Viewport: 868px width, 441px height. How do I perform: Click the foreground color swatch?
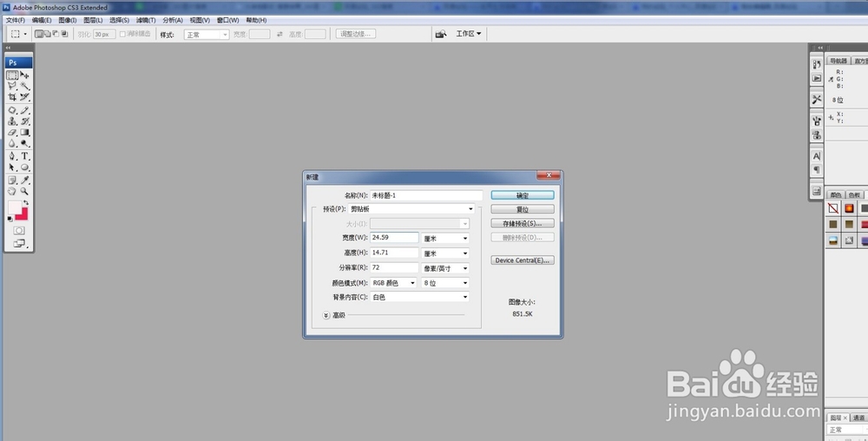tap(13, 207)
